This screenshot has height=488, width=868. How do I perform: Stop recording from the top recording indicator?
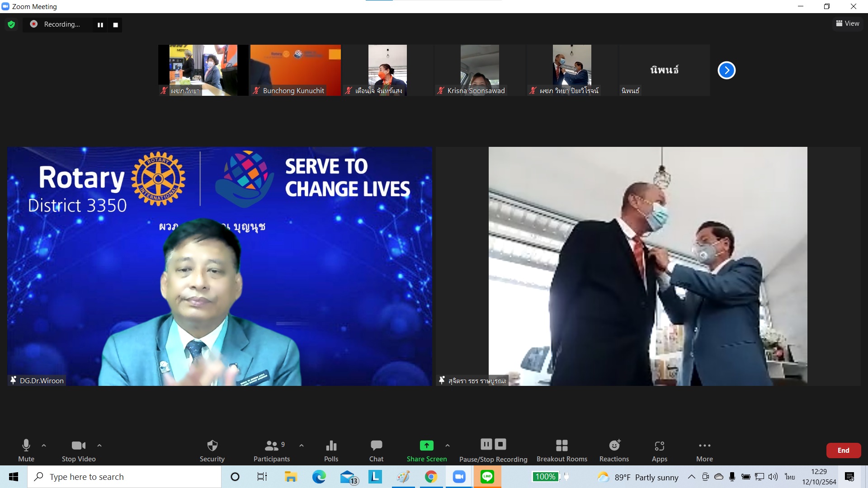[115, 25]
